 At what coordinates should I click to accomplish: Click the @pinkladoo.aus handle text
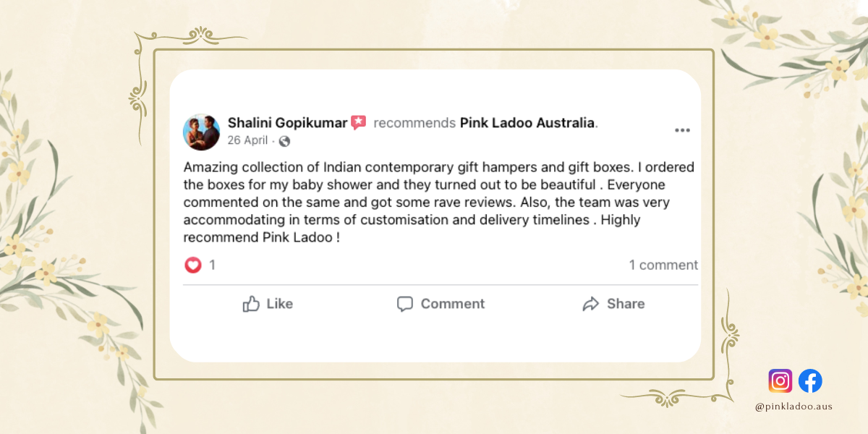click(793, 407)
